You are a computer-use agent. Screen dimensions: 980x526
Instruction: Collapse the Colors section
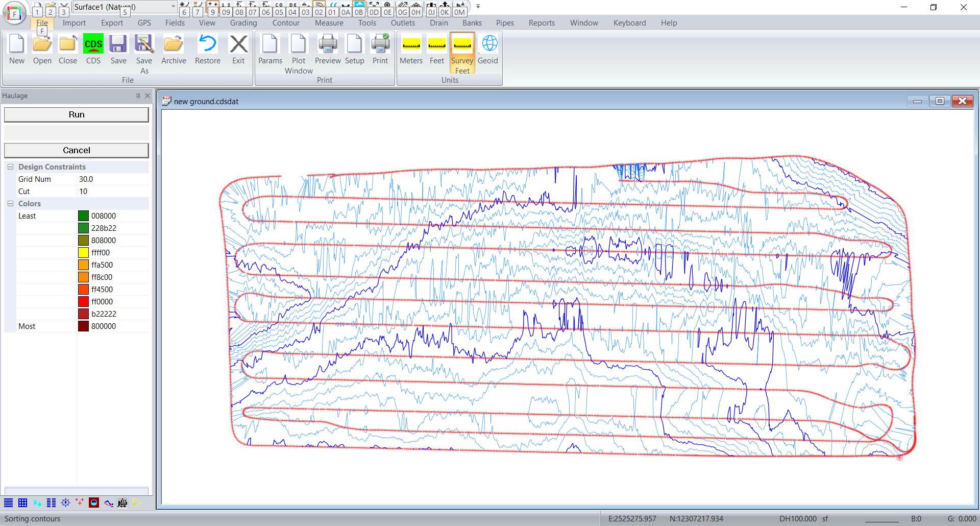pos(10,204)
